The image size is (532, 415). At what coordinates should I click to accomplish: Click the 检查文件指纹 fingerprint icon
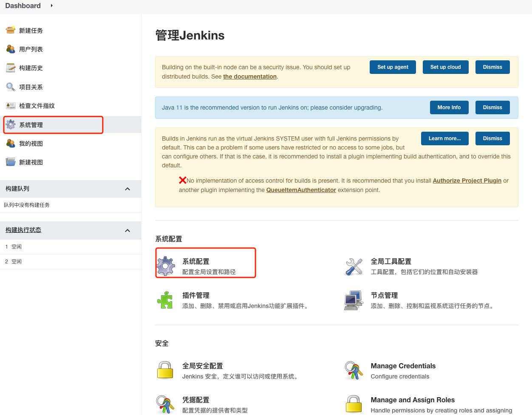(11, 106)
